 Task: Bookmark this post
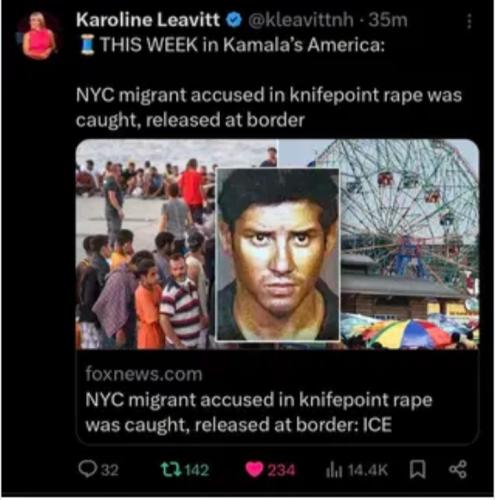417,469
